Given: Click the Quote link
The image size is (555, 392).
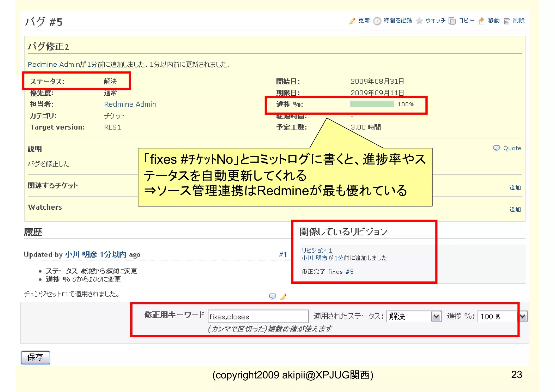Looking at the screenshot, I should [x=512, y=148].
